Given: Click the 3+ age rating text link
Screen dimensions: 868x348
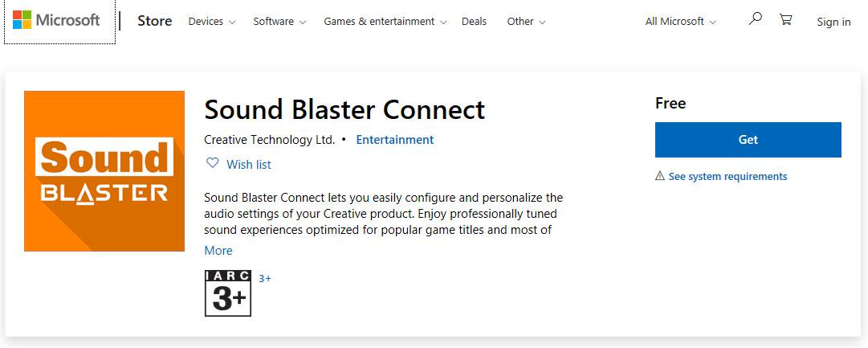Looking at the screenshot, I should tap(265, 279).
